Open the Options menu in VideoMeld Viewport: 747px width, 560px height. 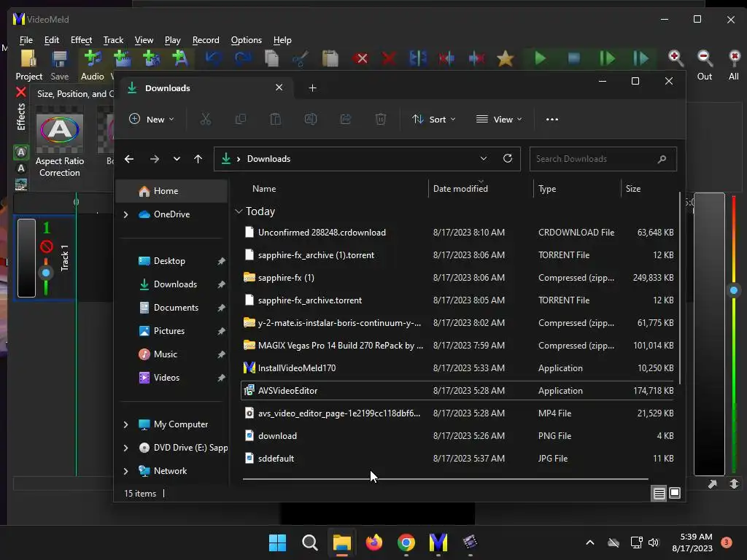tap(247, 40)
